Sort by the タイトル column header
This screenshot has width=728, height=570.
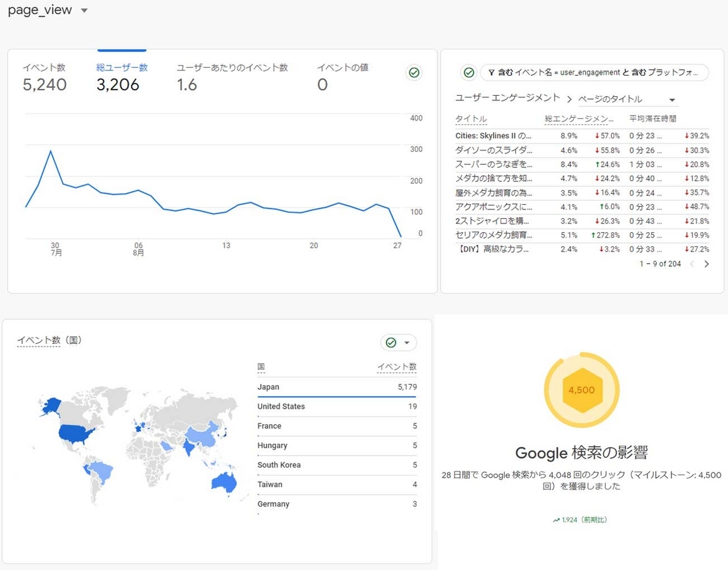[471, 119]
